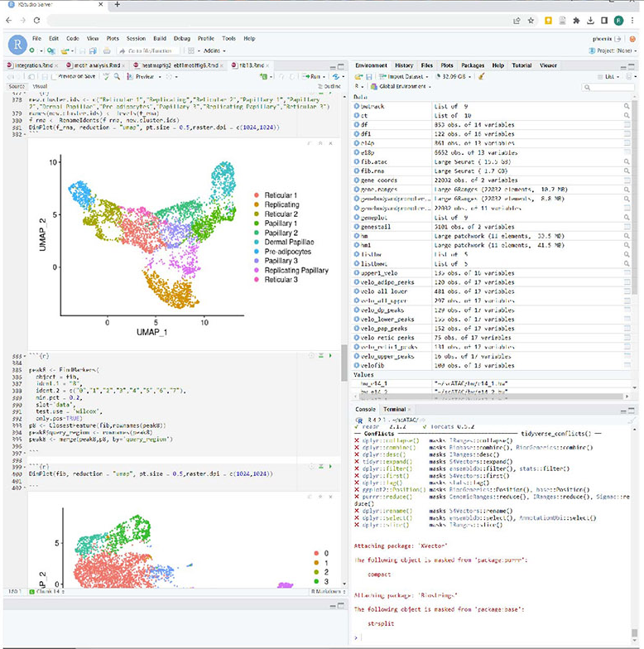Image resolution: width=644 pixels, height=649 pixels.
Task: Open the Import Dataset dropdown
Action: point(404,76)
